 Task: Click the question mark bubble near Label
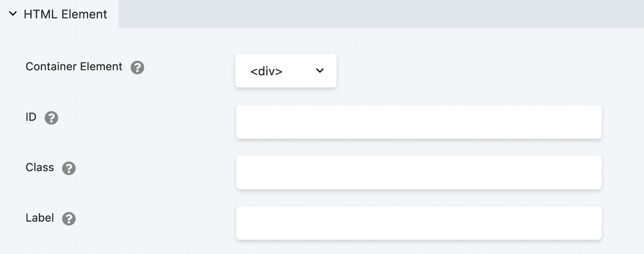[70, 219]
